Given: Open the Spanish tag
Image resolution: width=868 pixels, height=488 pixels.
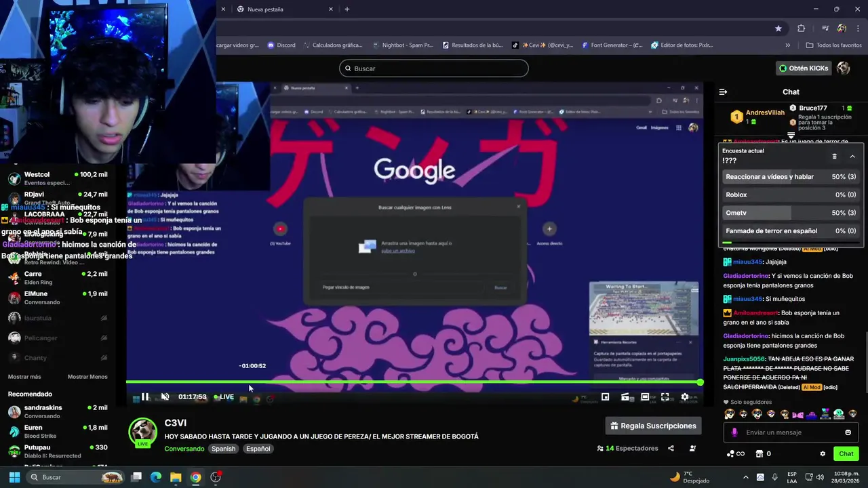Looking at the screenshot, I should coord(223,449).
